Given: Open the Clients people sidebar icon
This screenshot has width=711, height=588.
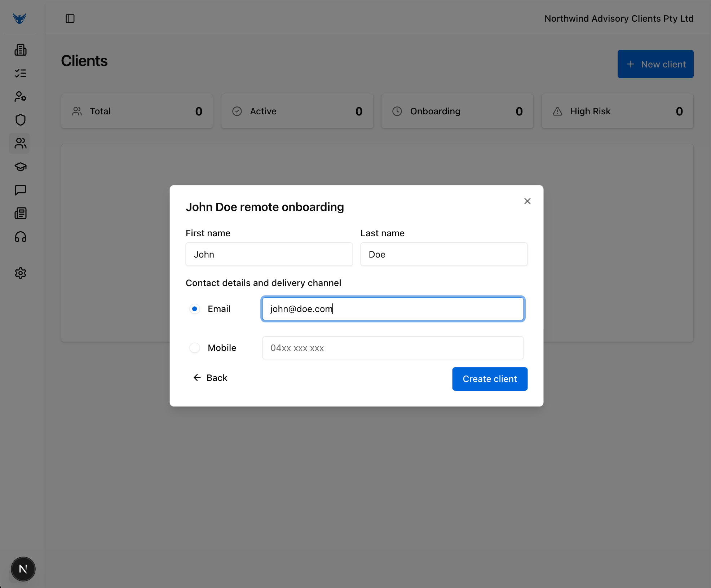Looking at the screenshot, I should [x=21, y=143].
